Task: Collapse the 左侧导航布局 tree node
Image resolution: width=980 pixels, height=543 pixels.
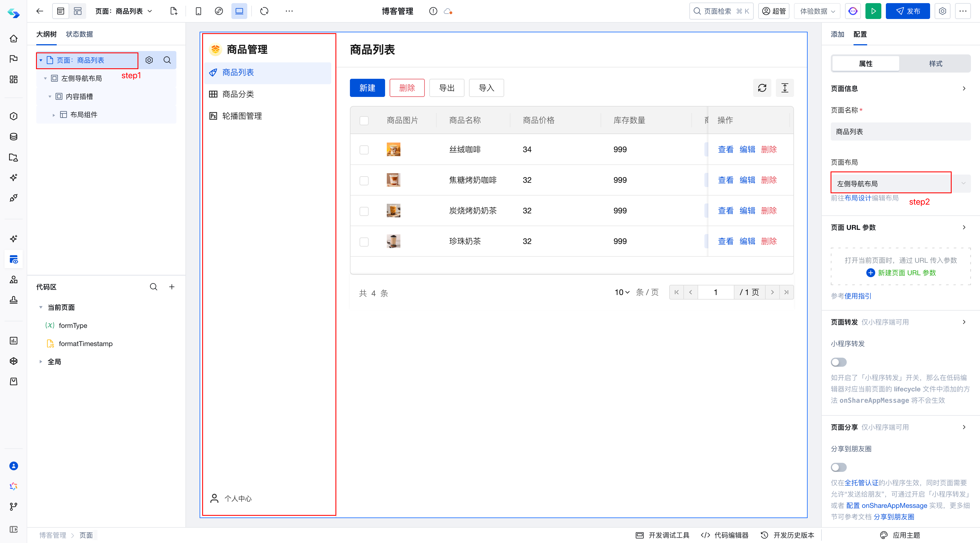Action: [x=45, y=78]
